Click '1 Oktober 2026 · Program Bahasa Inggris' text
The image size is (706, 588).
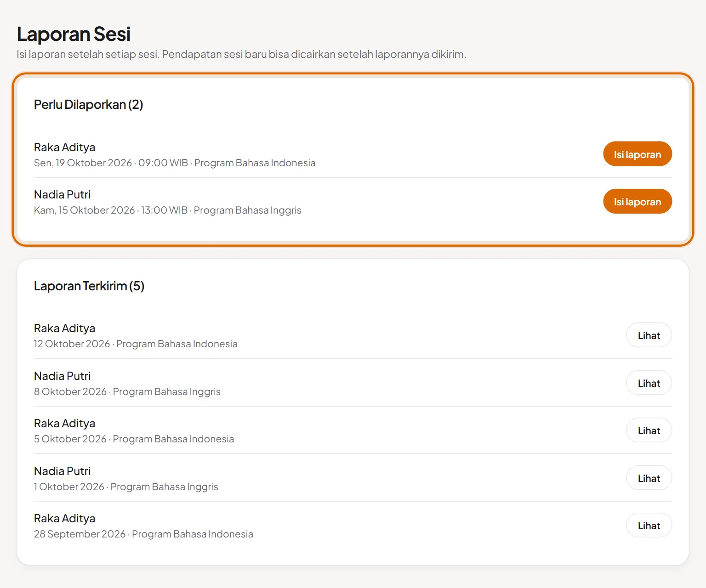(126, 487)
